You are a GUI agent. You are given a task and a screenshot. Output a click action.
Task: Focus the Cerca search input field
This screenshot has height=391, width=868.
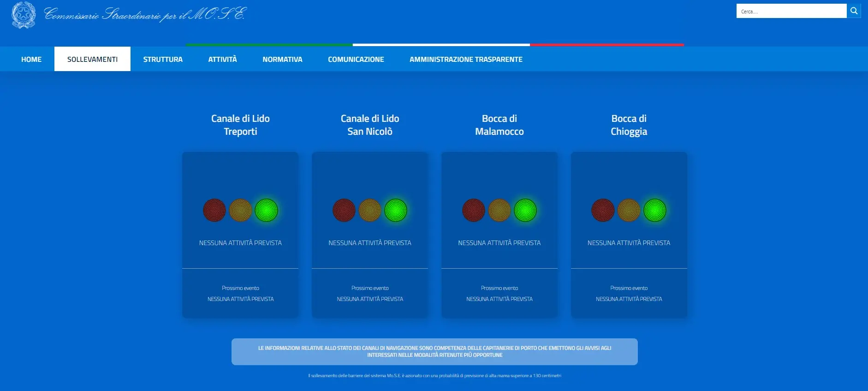click(x=791, y=11)
